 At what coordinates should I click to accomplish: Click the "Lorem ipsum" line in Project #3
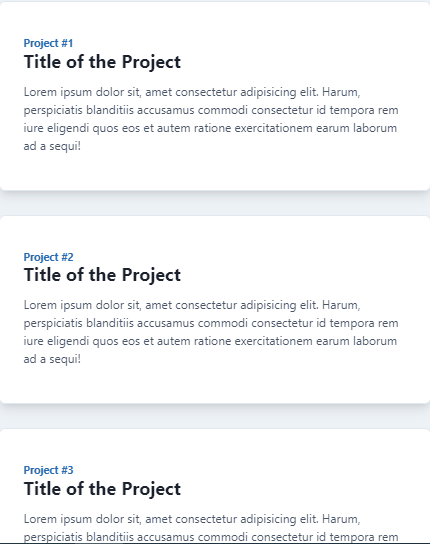pyautogui.click(x=192, y=519)
